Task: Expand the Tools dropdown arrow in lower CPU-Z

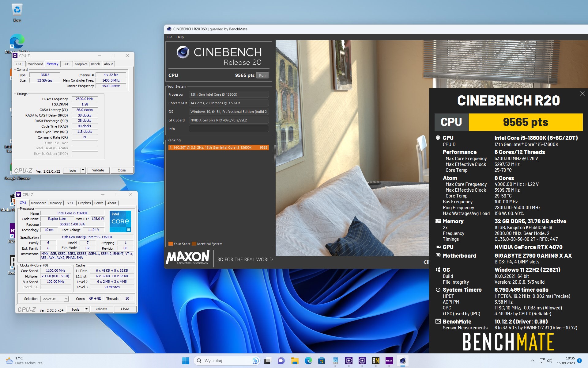Action: (x=86, y=309)
